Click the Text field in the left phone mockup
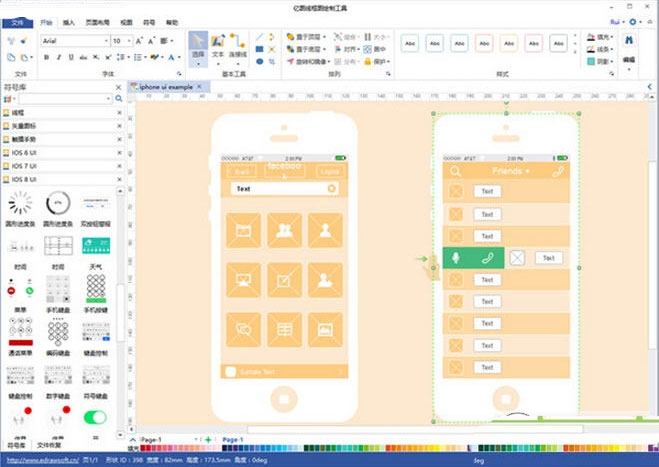 click(x=284, y=189)
